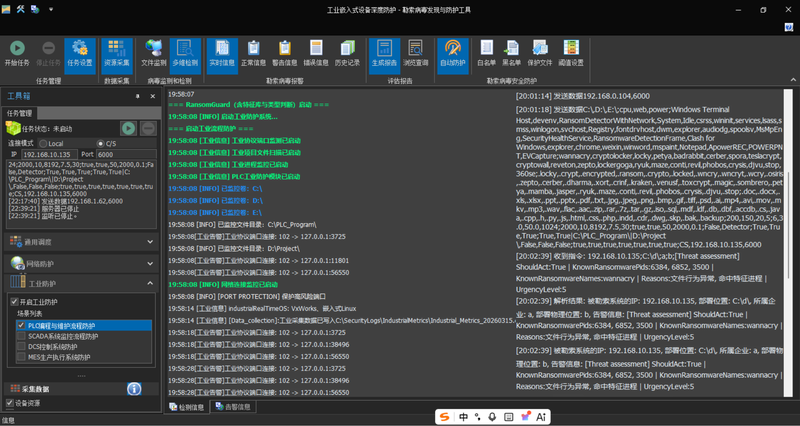Switch to the 任务管理 tab
The width and height of the screenshot is (800, 426).
(19, 113)
